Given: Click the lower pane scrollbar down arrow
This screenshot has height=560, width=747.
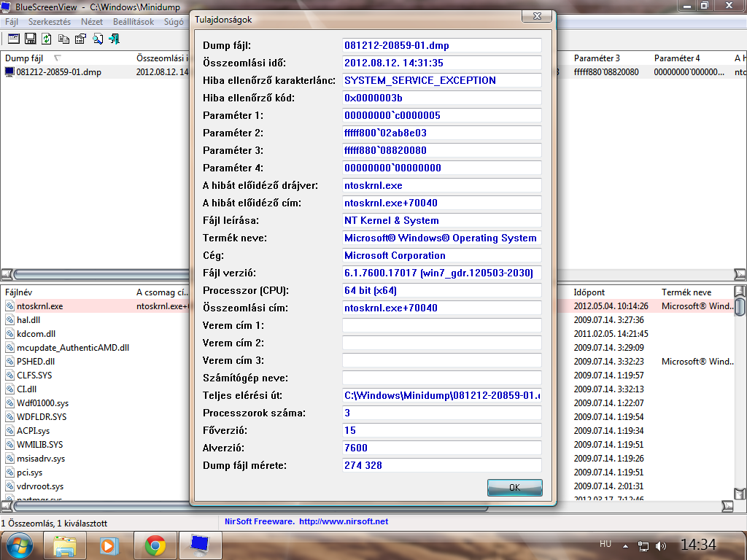Looking at the screenshot, I should click(740, 494).
